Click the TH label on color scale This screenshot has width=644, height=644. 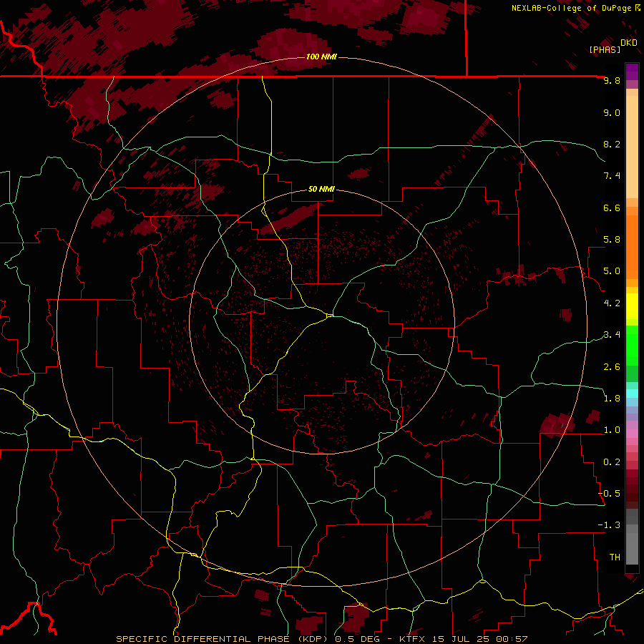tap(615, 557)
